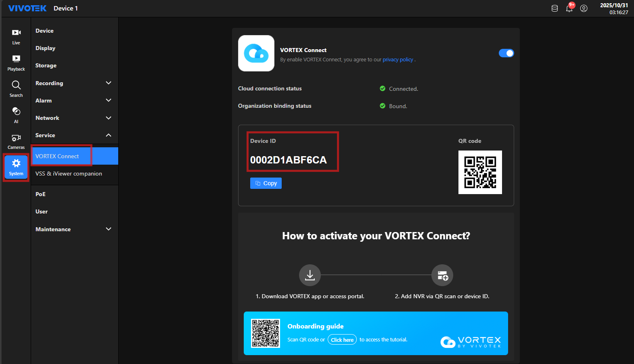Click the Service menu label

tap(45, 135)
